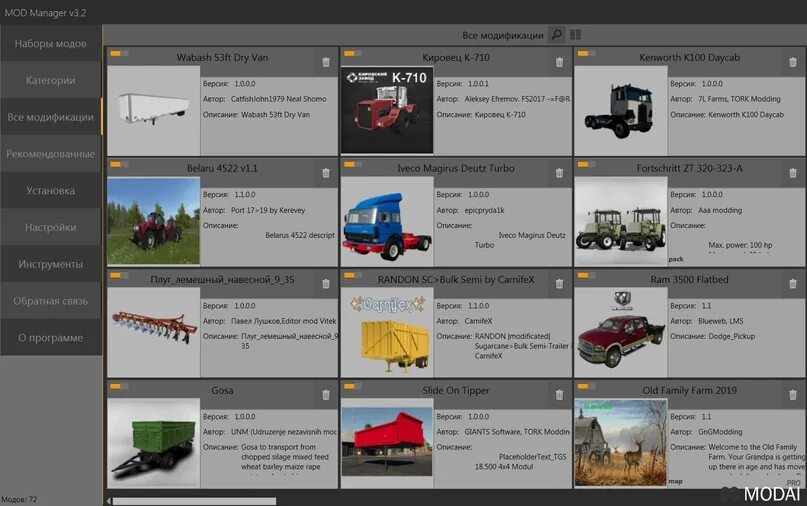
Task: Toggle Fortschritt ZT 320-323-A activation
Action: (586, 164)
